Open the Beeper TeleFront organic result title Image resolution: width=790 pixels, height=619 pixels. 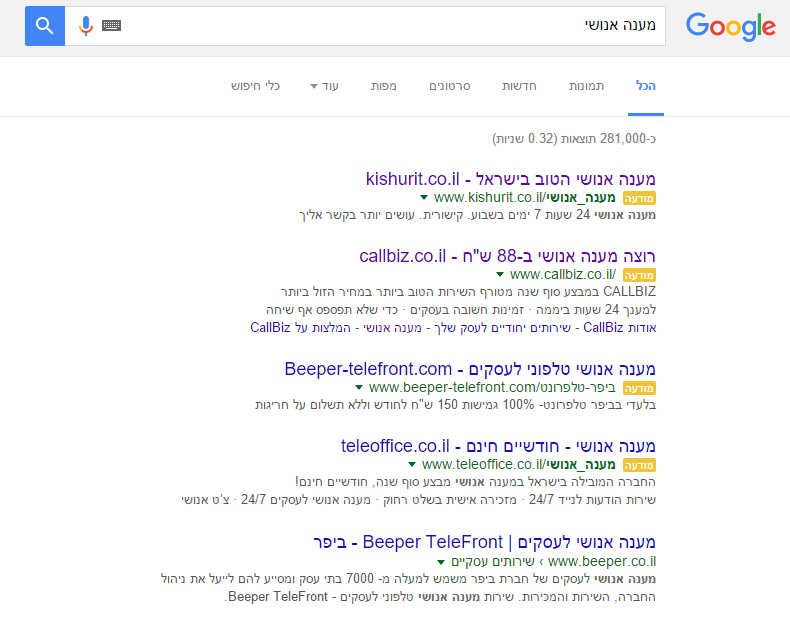point(484,542)
